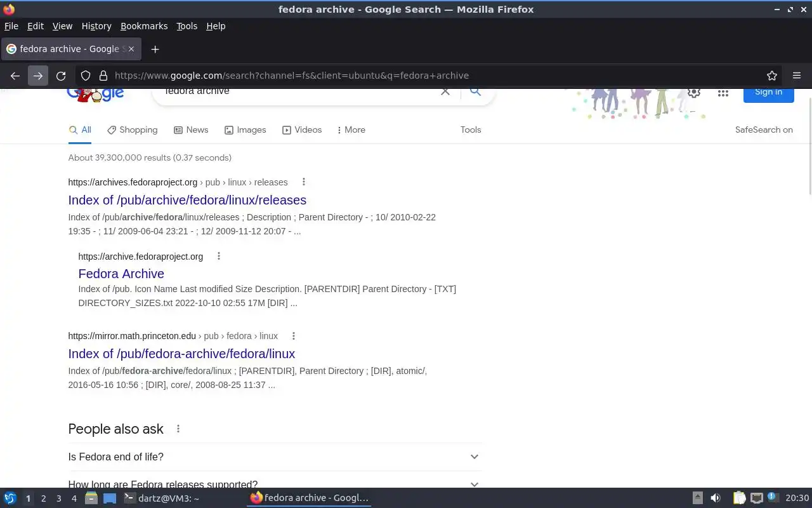Screen dimensions: 812x508
Task: Clear the search box with the X
Action: coord(445,92)
